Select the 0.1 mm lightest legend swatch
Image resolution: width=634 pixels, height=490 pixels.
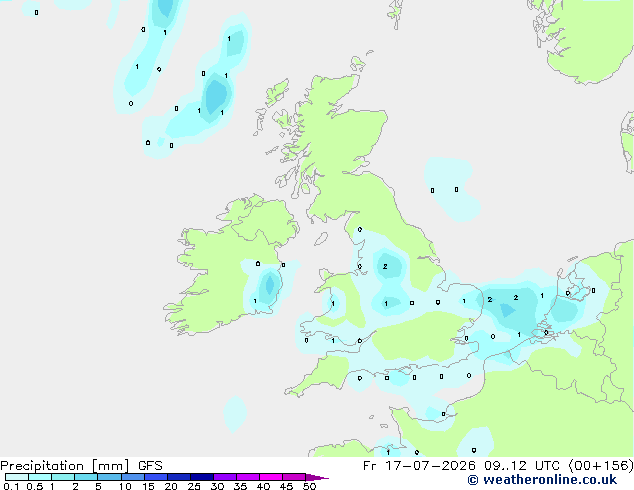point(17,477)
